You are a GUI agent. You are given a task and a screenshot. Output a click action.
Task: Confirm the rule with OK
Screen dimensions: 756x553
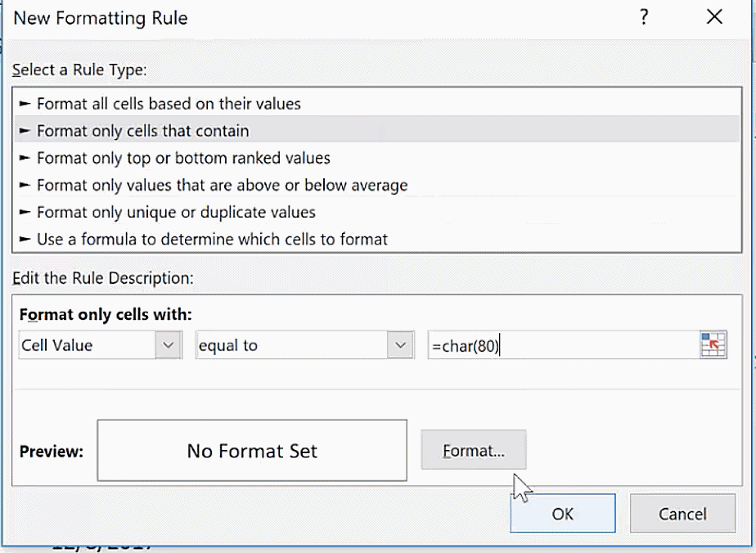pyautogui.click(x=563, y=514)
